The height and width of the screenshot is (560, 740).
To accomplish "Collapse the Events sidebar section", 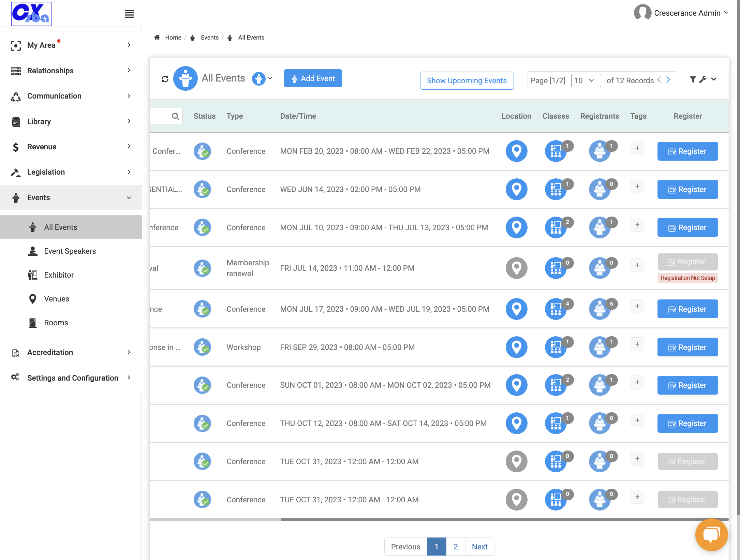I will [71, 197].
